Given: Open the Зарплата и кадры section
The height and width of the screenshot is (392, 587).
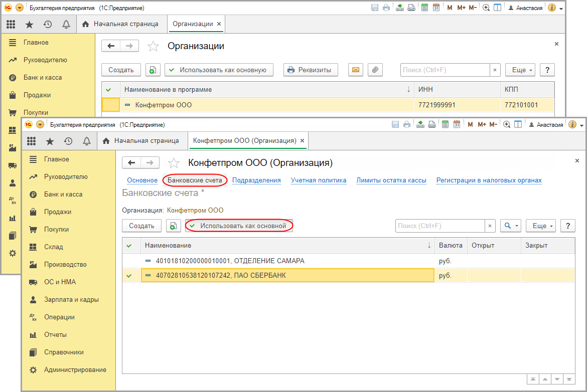Looking at the screenshot, I should tap(71, 300).
